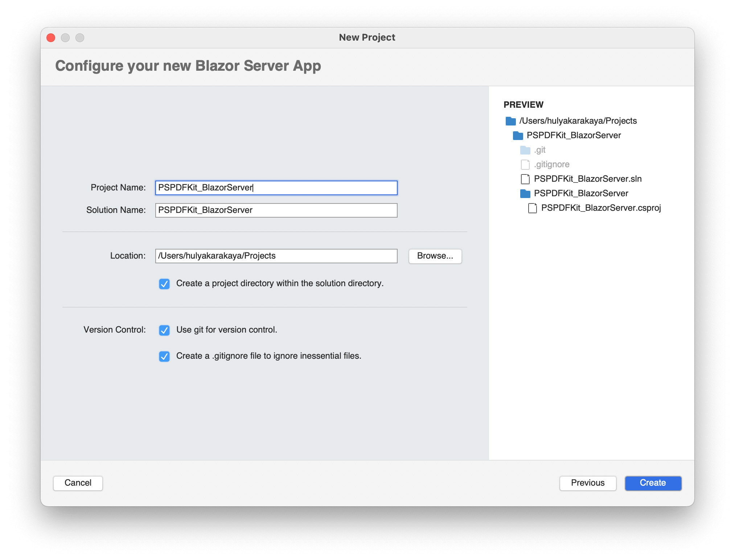The width and height of the screenshot is (735, 560).
Task: Click the 'Create a .gitignore file' label text
Action: (269, 356)
